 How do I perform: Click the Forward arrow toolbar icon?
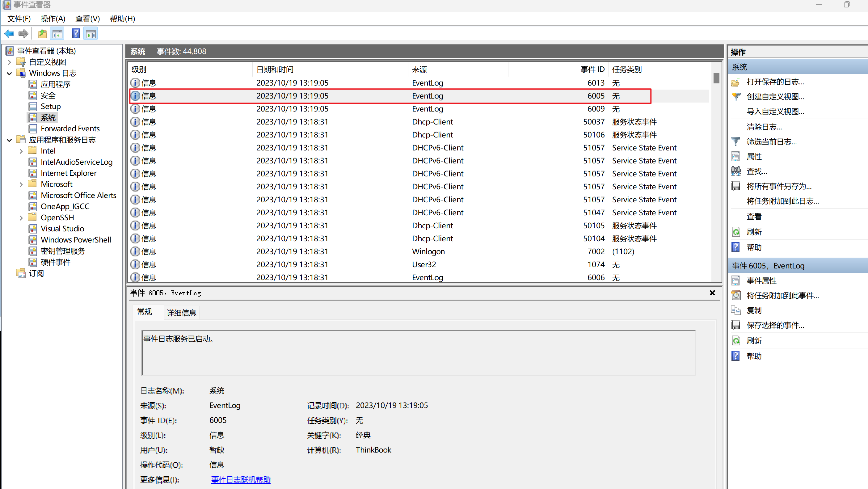click(23, 34)
